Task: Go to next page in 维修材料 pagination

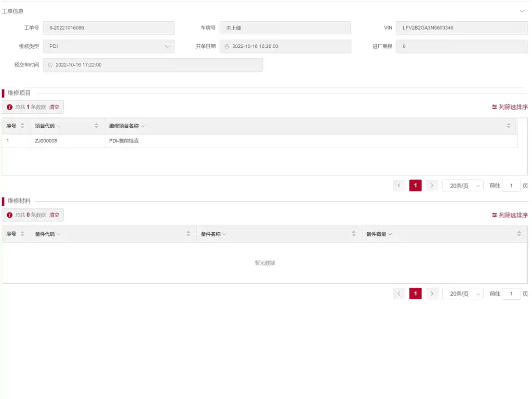Action: pyautogui.click(x=432, y=294)
